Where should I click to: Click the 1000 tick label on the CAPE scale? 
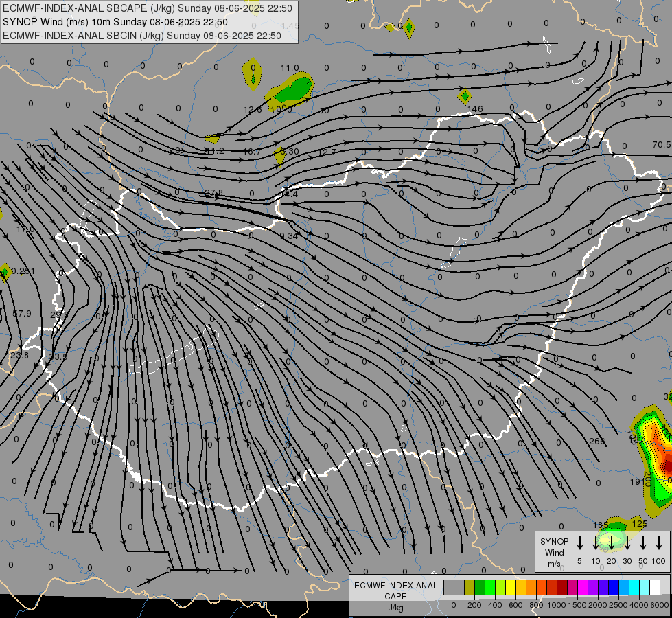tap(557, 605)
